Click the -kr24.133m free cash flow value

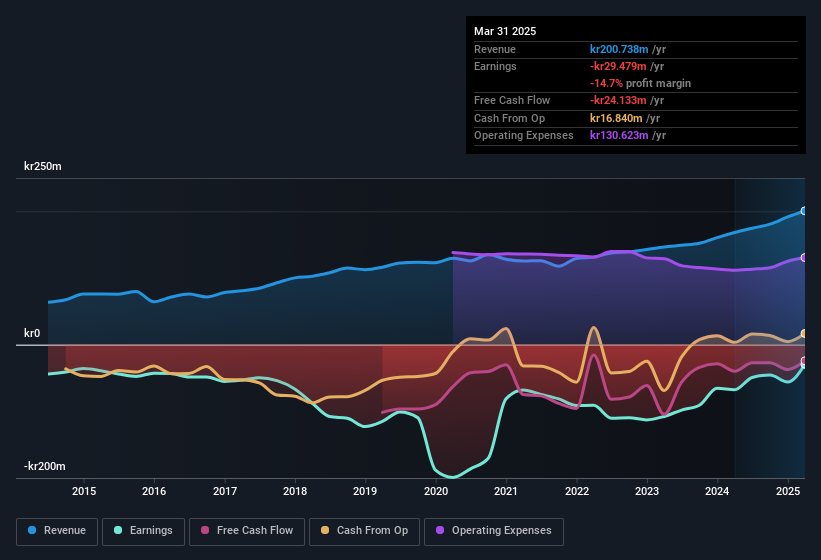[618, 100]
